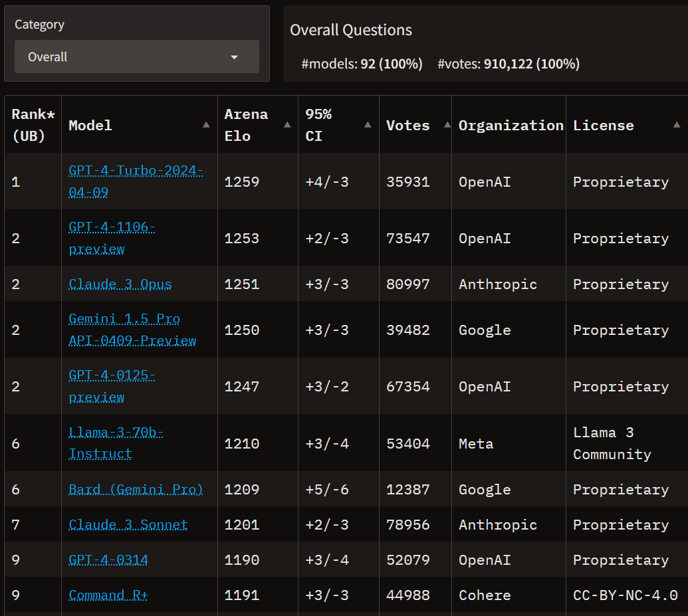
Task: Select the Elo value 1250
Action: pyautogui.click(x=242, y=330)
